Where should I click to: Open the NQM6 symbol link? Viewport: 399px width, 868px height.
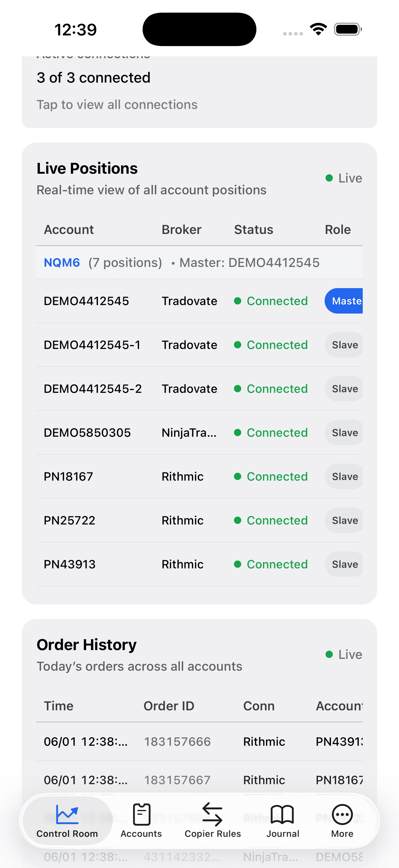[62, 262]
